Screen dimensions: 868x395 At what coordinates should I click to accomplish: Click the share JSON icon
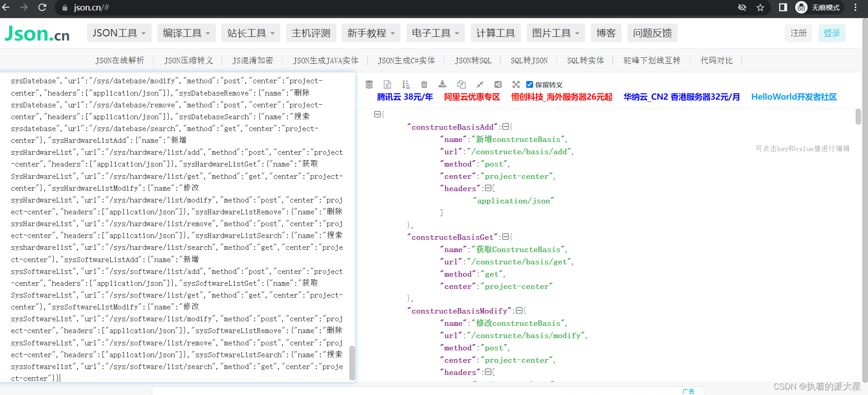pos(498,84)
